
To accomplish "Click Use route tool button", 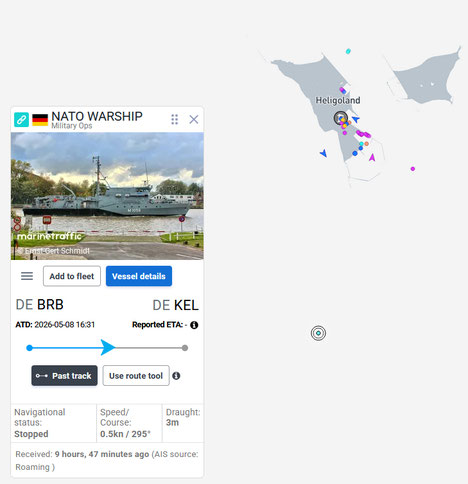I will click(x=136, y=376).
